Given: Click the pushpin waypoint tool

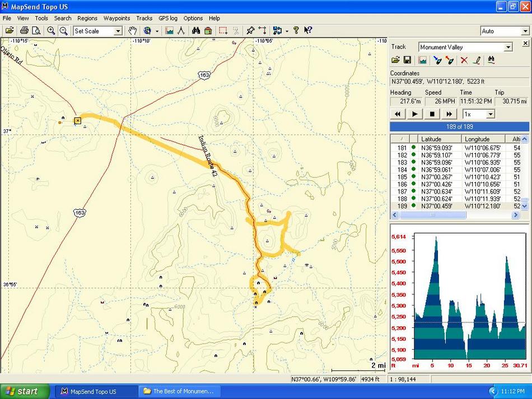Looking at the screenshot, I should (250, 31).
